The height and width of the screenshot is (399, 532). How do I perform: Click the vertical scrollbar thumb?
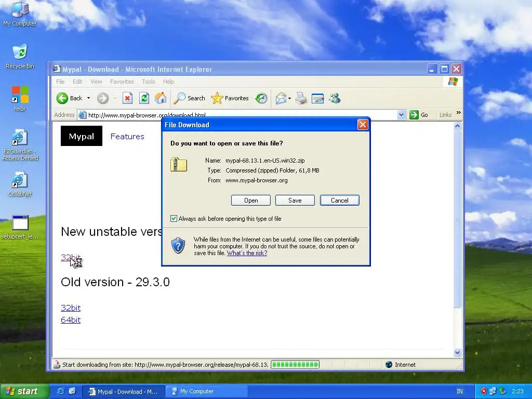(457, 219)
